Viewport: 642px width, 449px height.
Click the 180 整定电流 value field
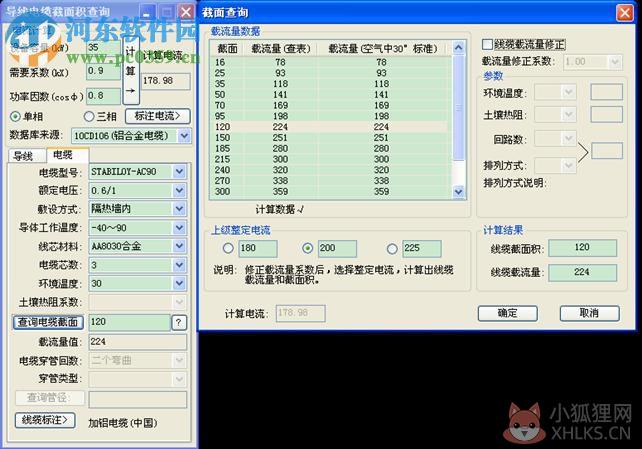tap(258, 248)
